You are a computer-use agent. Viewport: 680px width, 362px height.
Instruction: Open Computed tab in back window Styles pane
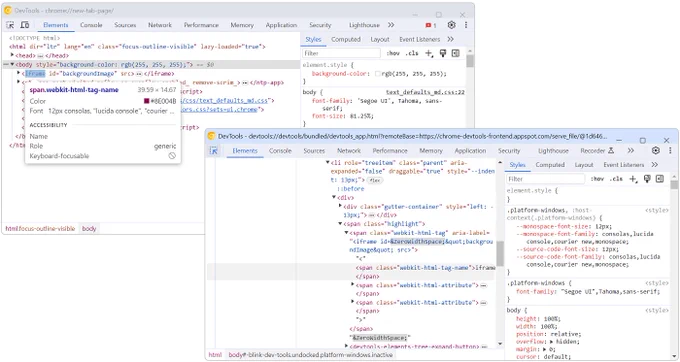(x=346, y=39)
